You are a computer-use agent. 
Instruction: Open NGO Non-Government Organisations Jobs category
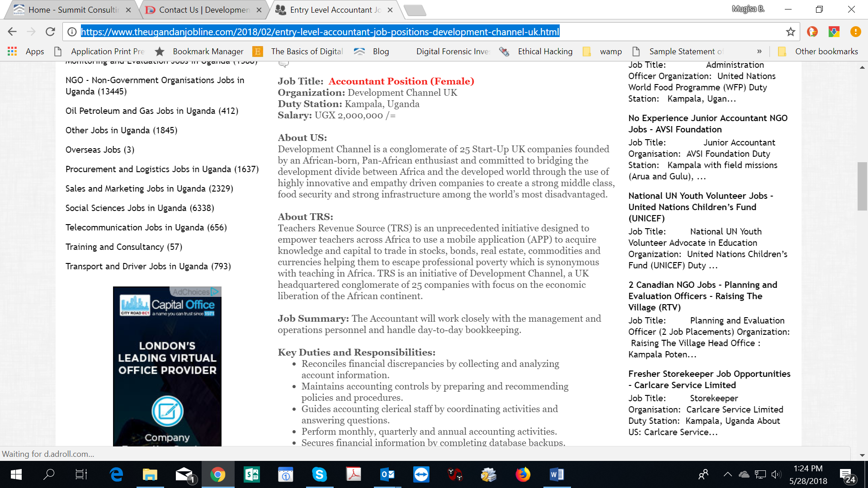pos(155,86)
